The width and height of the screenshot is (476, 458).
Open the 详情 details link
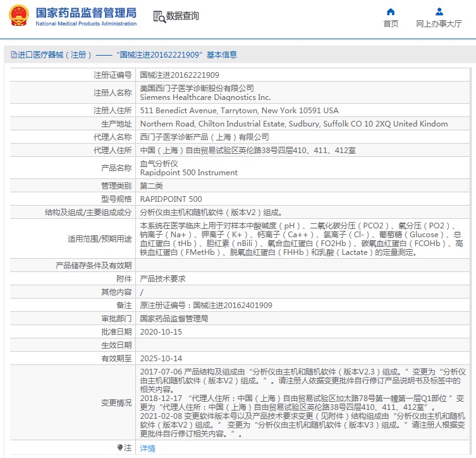click(x=147, y=448)
